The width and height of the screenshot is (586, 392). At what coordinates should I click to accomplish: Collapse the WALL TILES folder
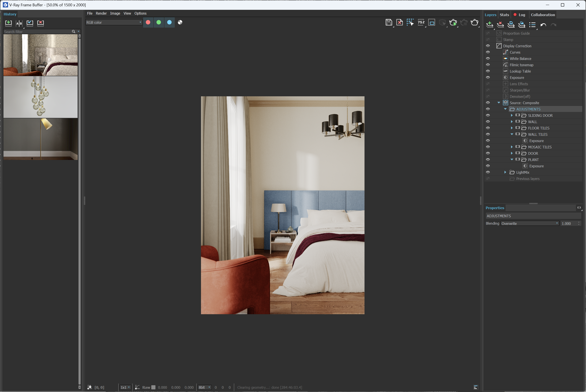pyautogui.click(x=512, y=134)
